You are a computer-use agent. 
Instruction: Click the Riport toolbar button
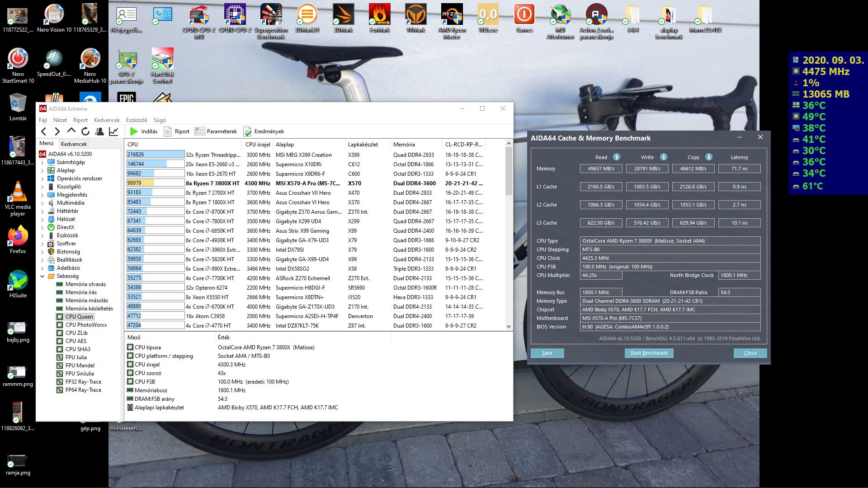[177, 131]
